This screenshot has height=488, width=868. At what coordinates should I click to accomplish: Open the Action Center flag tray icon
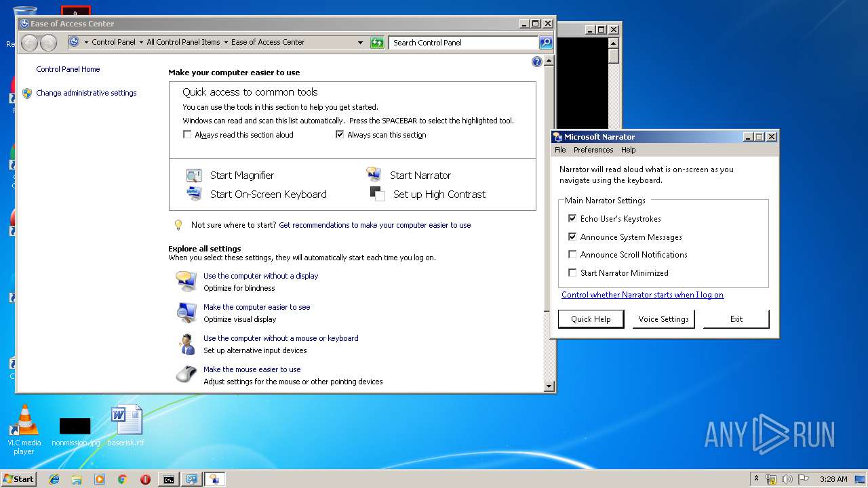pyautogui.click(x=804, y=479)
